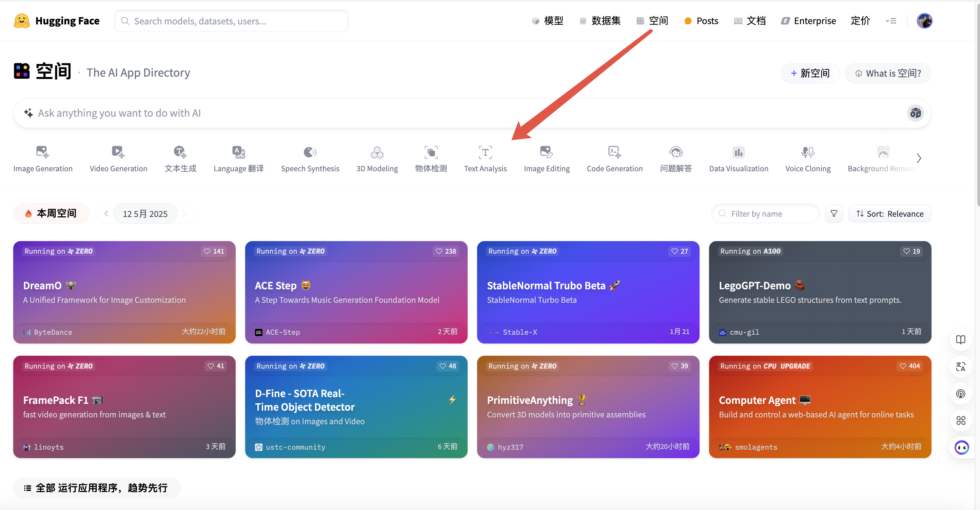The height and width of the screenshot is (510, 980).
Task: Go to the next week arrow
Action: point(184,214)
